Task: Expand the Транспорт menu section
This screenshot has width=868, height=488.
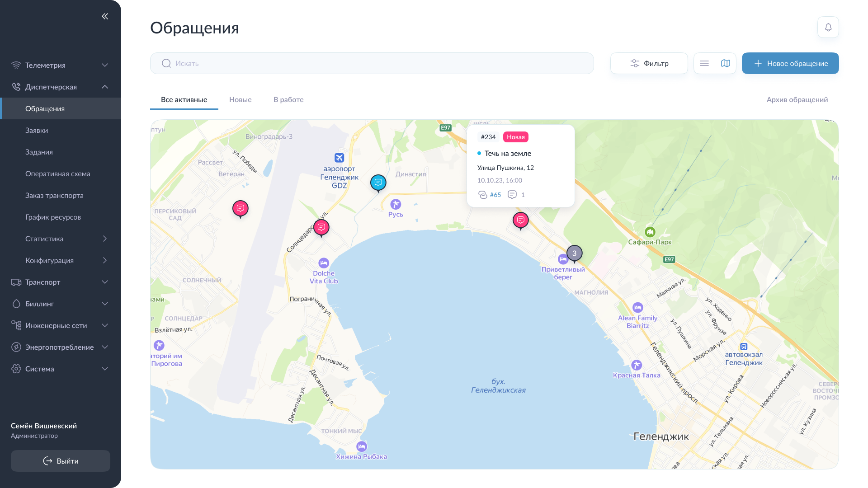Action: [61, 282]
